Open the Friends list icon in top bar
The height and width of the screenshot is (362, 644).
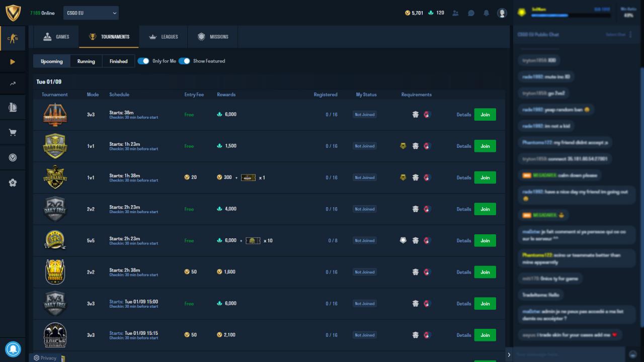(455, 13)
